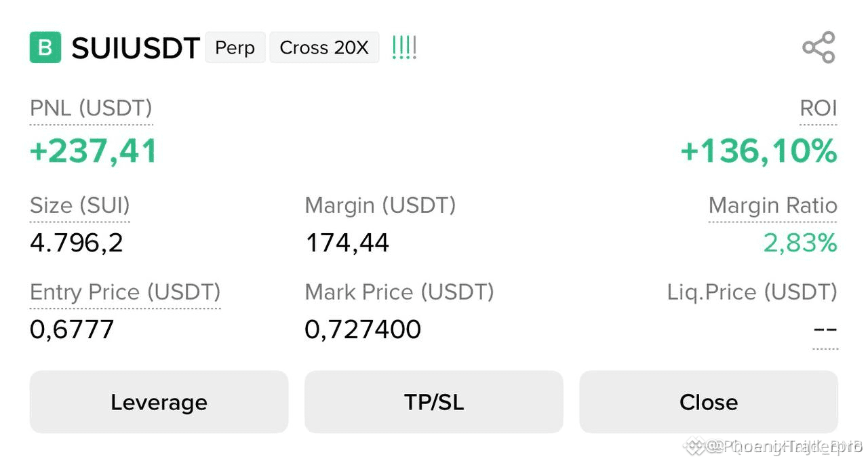Click the green B buy badge
Image resolution: width=868 pixels, height=463 pixels.
click(45, 47)
